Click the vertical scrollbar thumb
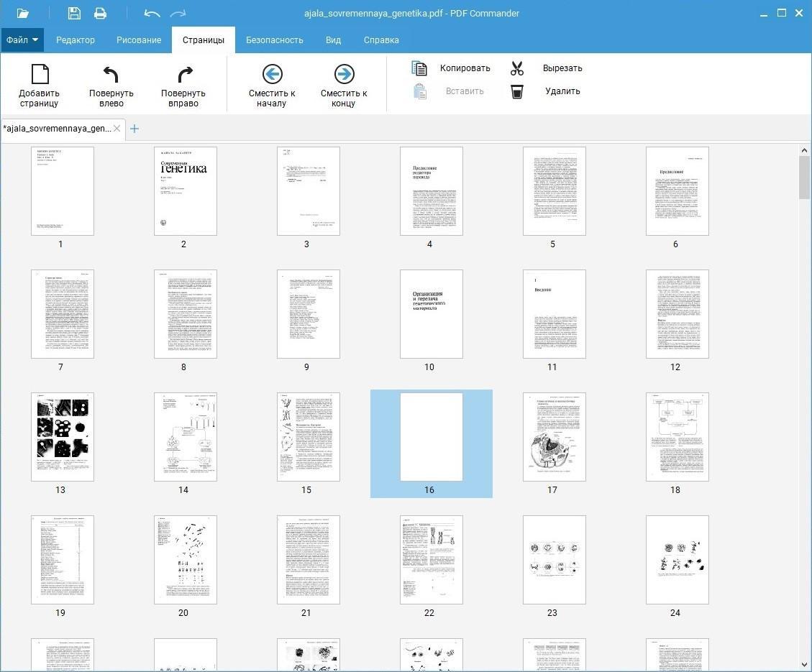 coord(804,178)
